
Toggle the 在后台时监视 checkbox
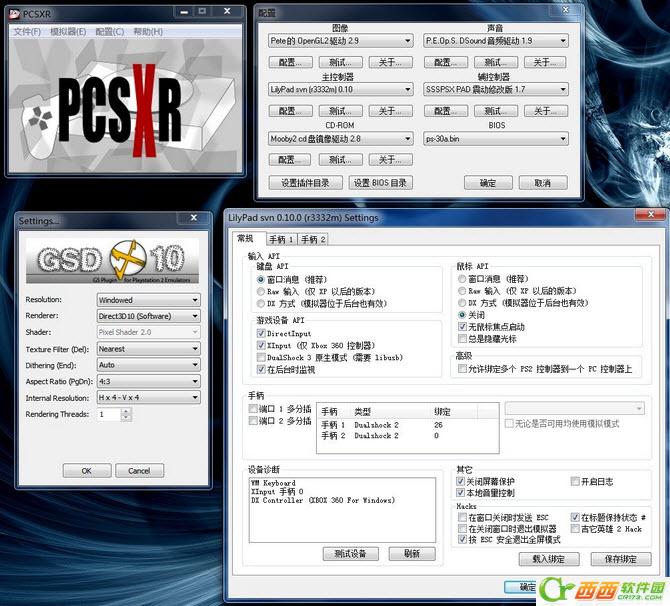(261, 369)
